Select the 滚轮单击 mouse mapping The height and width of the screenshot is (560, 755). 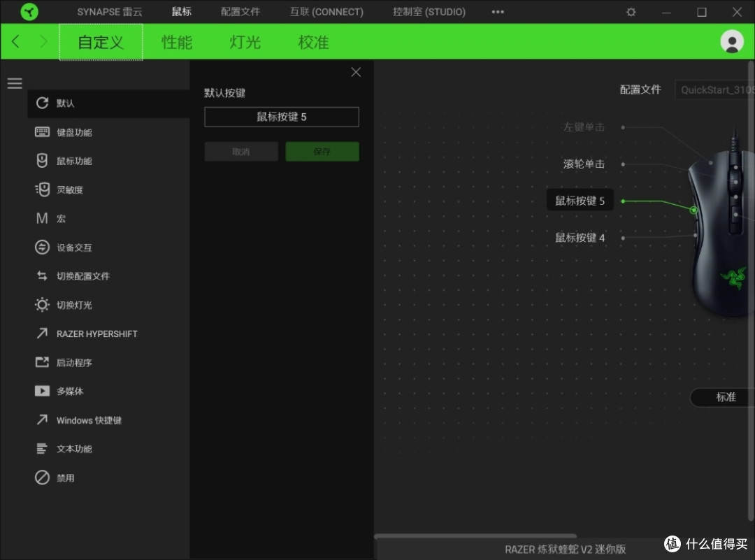pyautogui.click(x=584, y=164)
